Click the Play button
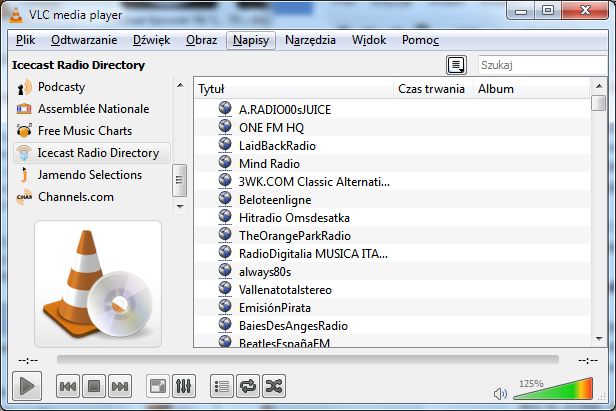616x411 pixels. point(27,386)
